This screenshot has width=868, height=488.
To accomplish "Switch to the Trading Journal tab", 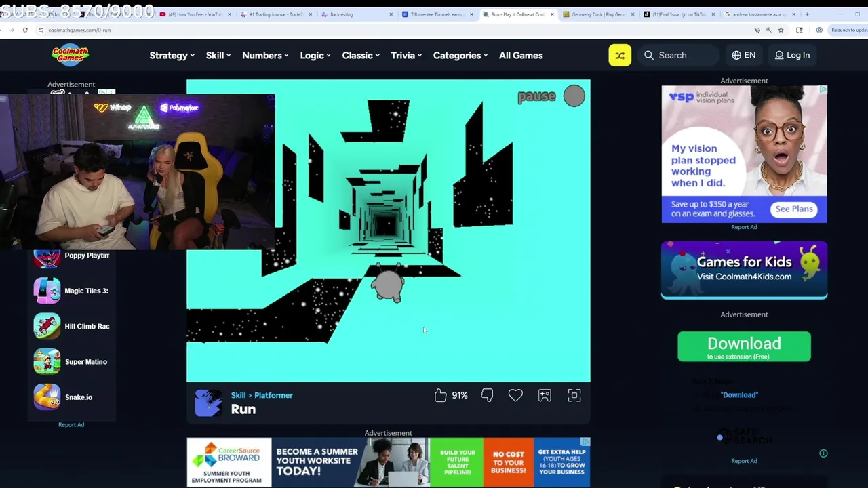I will click(277, 14).
